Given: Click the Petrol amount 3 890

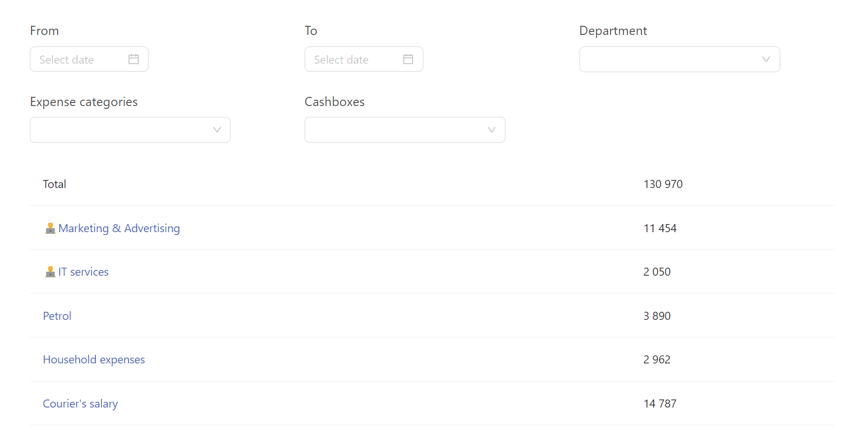Looking at the screenshot, I should pyautogui.click(x=657, y=316).
